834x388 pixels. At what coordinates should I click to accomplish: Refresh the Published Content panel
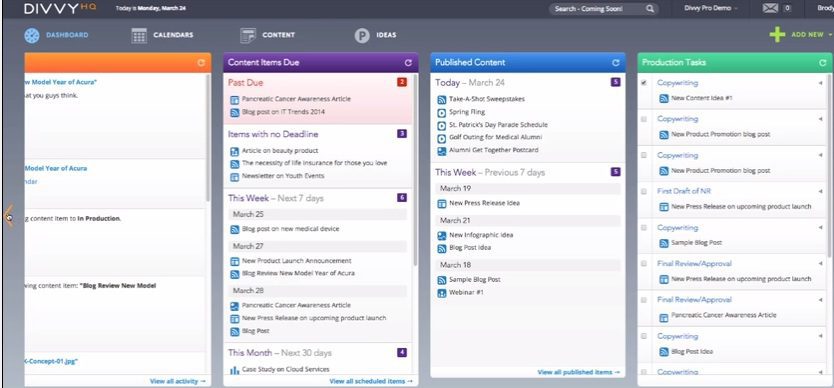(615, 63)
